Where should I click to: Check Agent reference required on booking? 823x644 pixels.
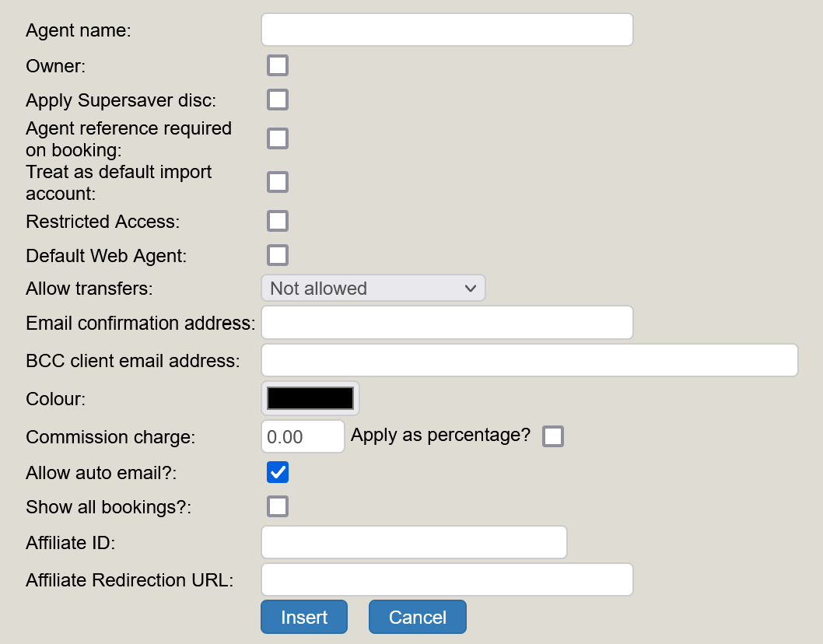pyautogui.click(x=278, y=138)
